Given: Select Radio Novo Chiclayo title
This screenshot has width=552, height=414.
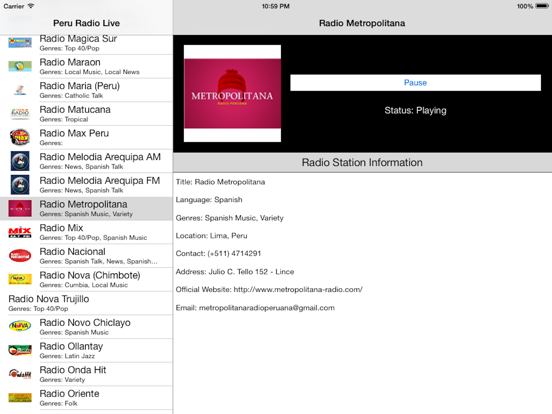Looking at the screenshot, I should 85,322.
